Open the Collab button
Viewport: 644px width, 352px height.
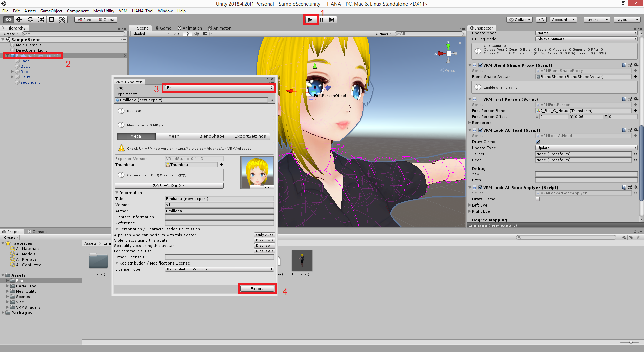(x=520, y=20)
